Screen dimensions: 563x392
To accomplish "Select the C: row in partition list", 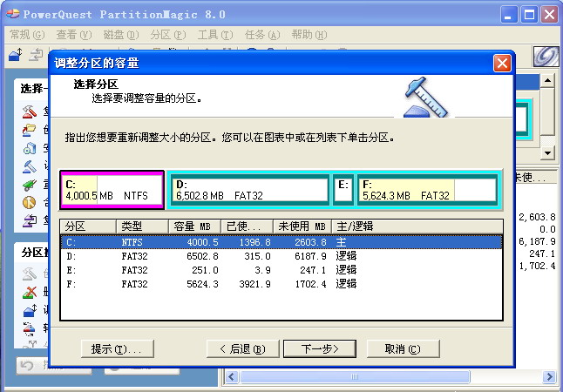I will click(281, 242).
